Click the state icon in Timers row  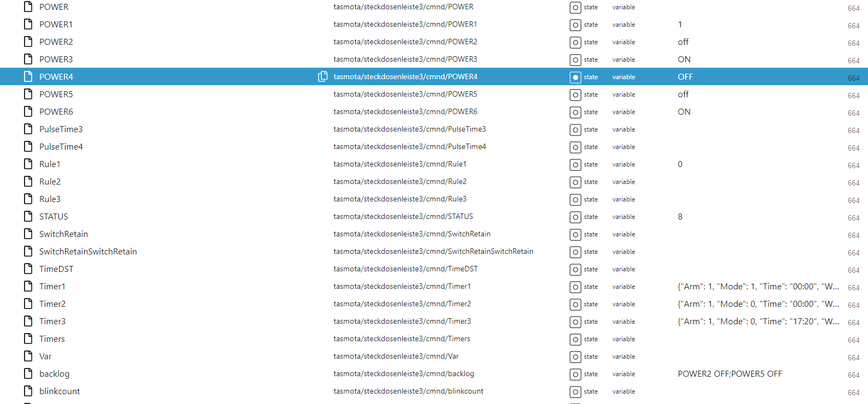[575, 339]
